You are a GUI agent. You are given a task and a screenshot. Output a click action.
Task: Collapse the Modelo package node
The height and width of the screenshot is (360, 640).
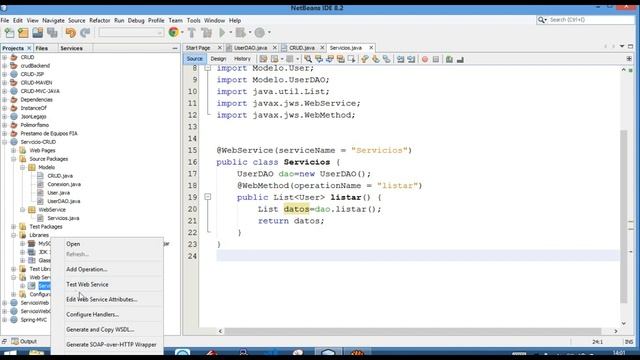coord(22,167)
